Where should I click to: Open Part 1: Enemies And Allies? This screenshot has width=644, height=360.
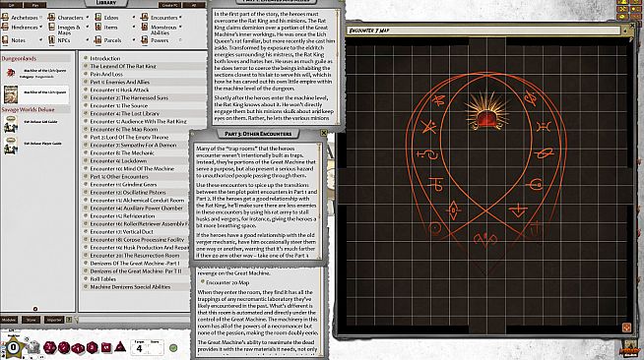point(119,82)
